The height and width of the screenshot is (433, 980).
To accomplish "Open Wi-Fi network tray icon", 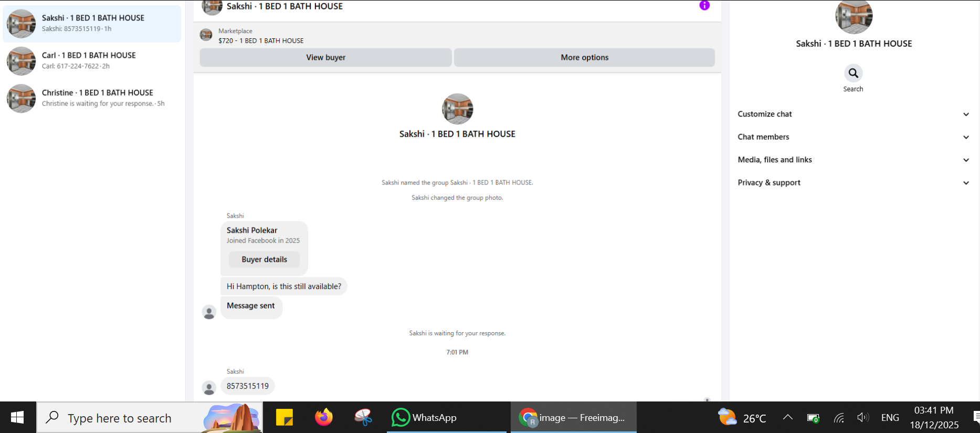I will [839, 418].
